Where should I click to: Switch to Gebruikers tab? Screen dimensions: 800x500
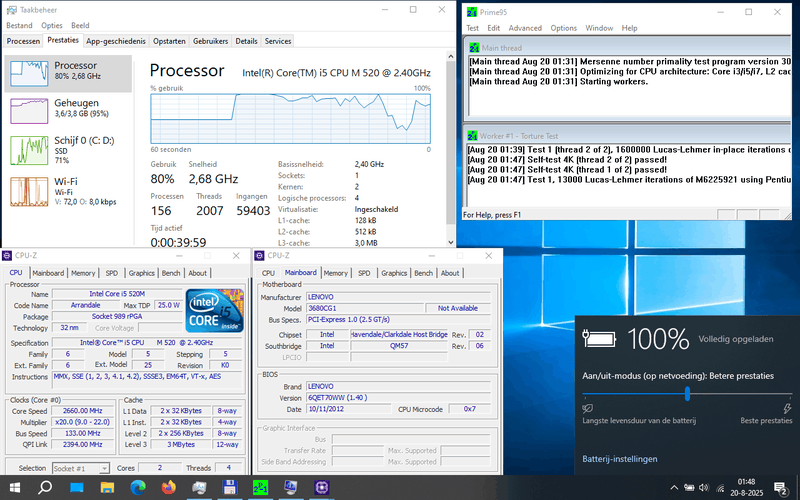(210, 41)
